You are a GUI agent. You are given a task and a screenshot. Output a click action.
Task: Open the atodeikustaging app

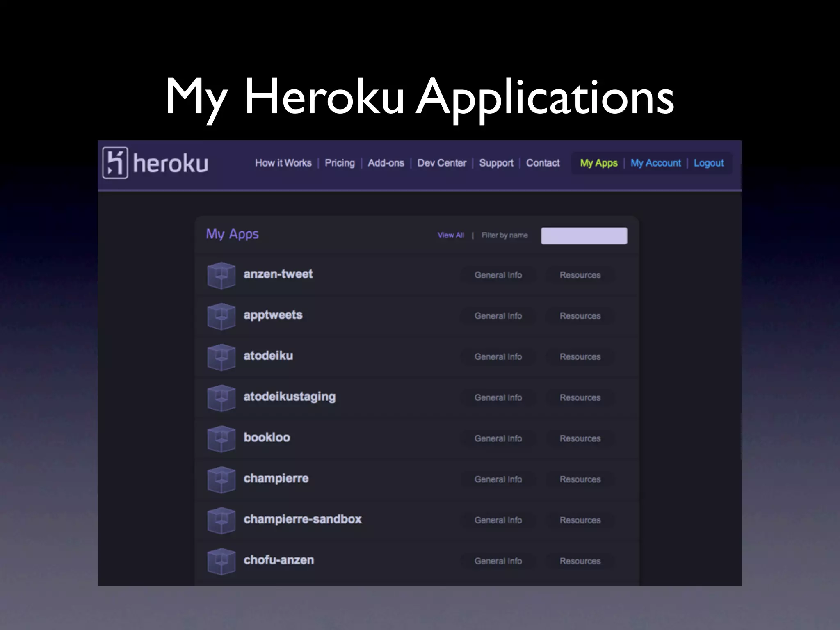pos(290,397)
